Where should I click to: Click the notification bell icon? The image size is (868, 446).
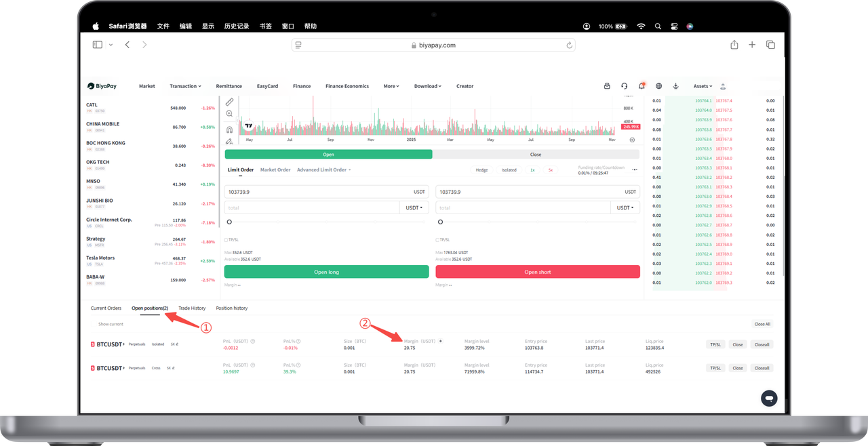(x=642, y=86)
